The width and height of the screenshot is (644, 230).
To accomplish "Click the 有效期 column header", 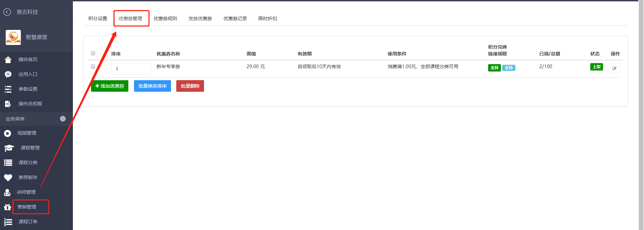I will (x=305, y=54).
